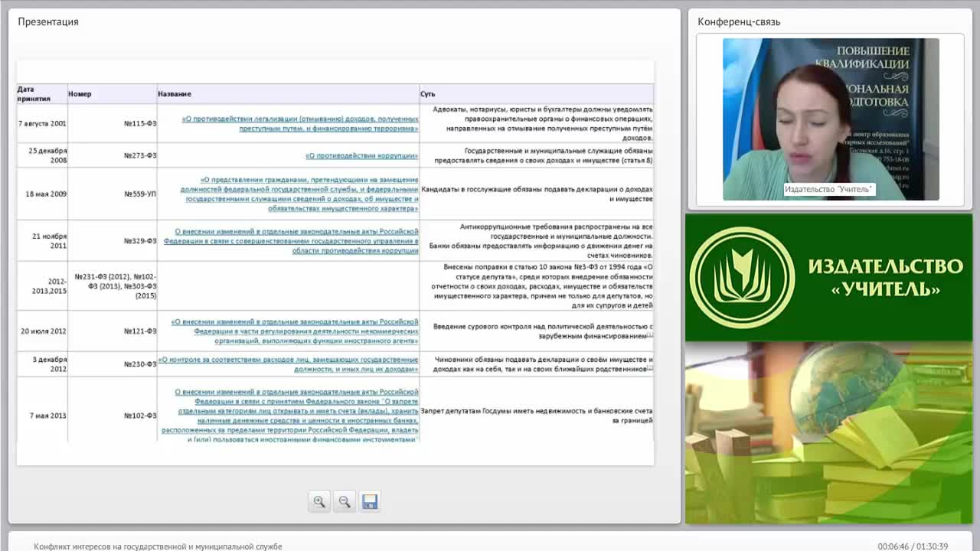Image resolution: width=980 pixels, height=551 pixels.
Task: Click the «Конференц-связь» panel title
Action: (739, 21)
